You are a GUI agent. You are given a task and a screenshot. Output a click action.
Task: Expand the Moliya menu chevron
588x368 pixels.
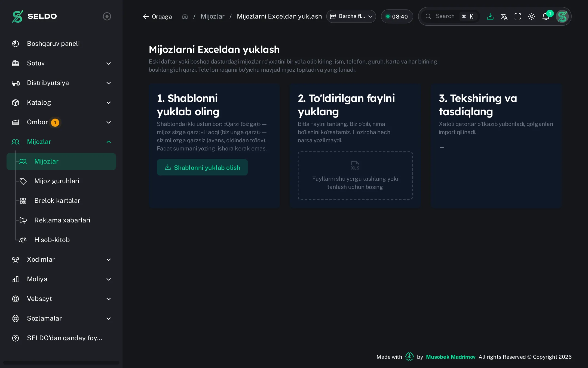tap(109, 279)
